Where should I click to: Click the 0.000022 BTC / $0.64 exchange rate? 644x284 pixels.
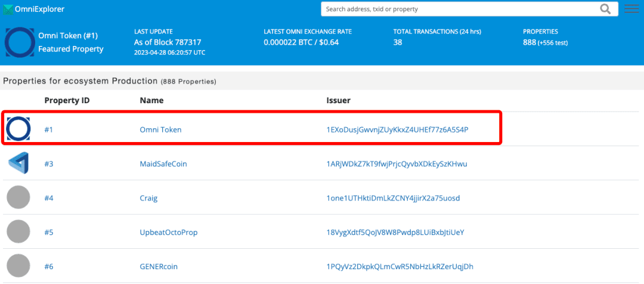[x=301, y=42]
